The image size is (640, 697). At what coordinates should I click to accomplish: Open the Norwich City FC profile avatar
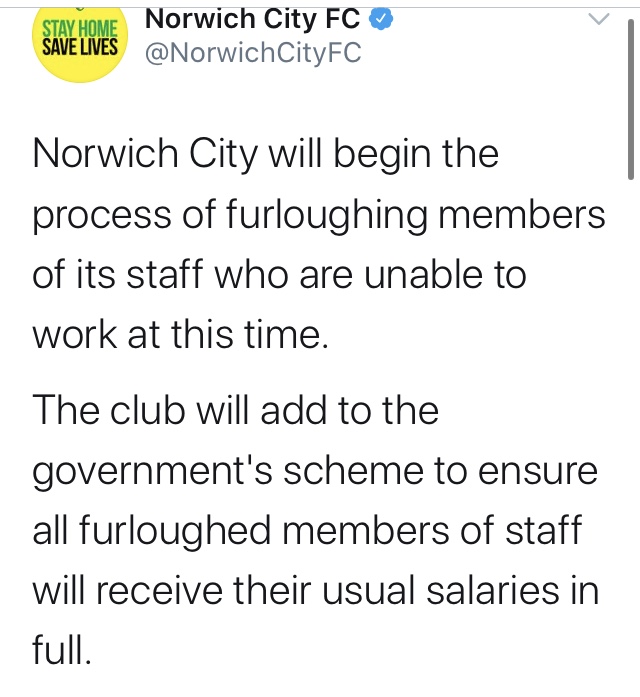click(80, 44)
